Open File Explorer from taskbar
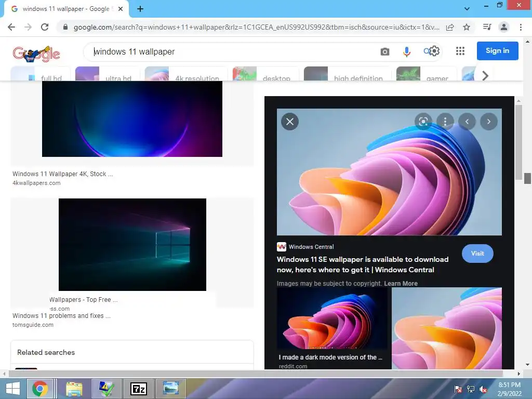The height and width of the screenshot is (399, 532). pyautogui.click(x=74, y=389)
